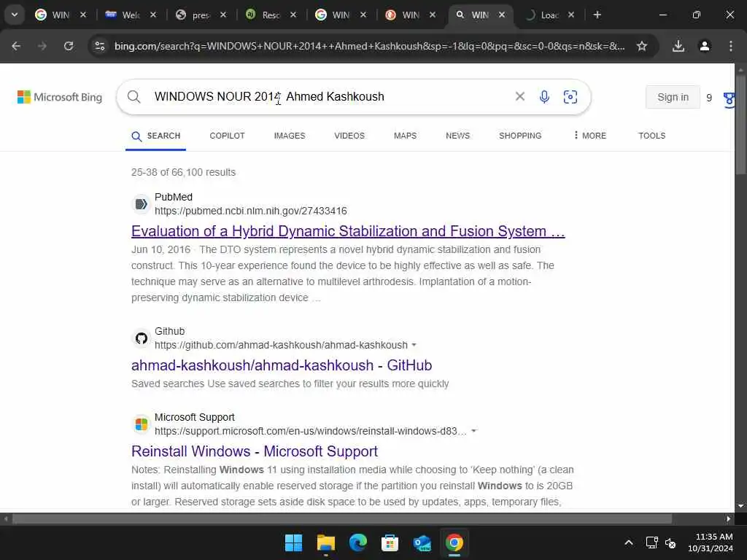This screenshot has width=747, height=560.
Task: Clear the Bing search box text
Action: point(519,97)
